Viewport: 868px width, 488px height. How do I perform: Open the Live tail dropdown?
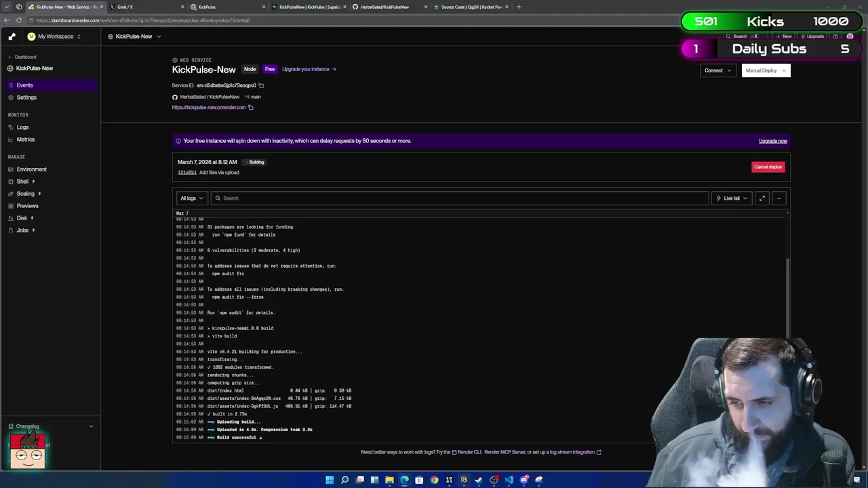point(731,199)
